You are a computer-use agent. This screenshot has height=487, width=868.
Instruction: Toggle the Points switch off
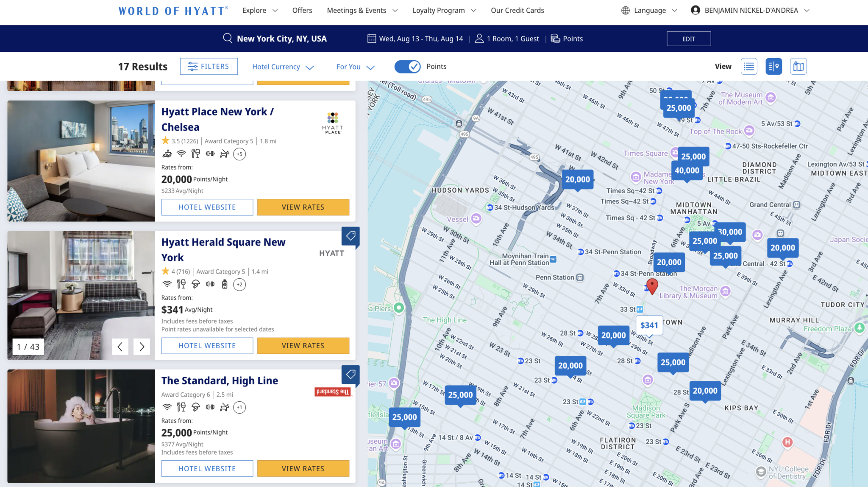point(407,67)
